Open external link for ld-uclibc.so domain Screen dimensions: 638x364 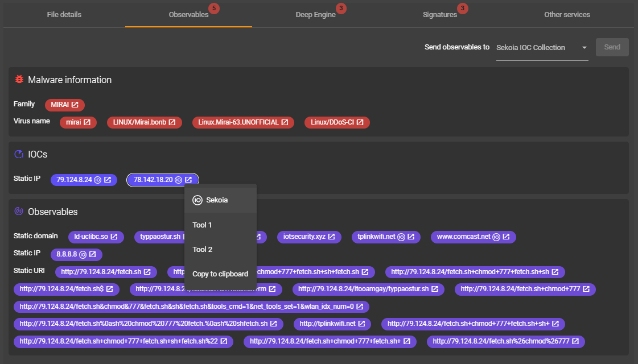[x=114, y=237]
